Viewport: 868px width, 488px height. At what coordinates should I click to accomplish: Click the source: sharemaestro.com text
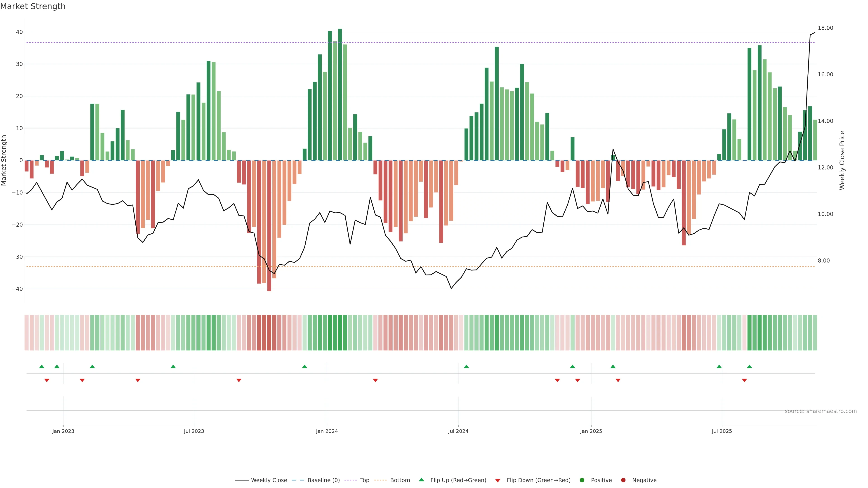pos(821,411)
